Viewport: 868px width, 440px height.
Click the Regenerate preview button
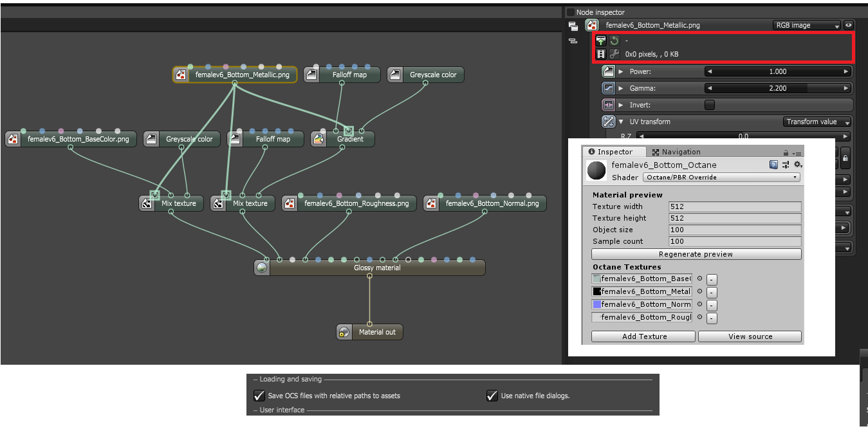tap(696, 254)
